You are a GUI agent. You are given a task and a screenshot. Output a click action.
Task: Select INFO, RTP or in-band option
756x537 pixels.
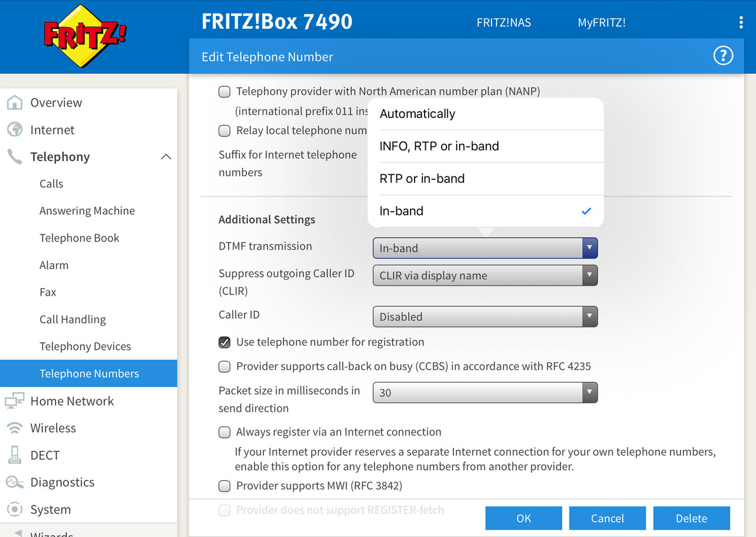click(485, 146)
